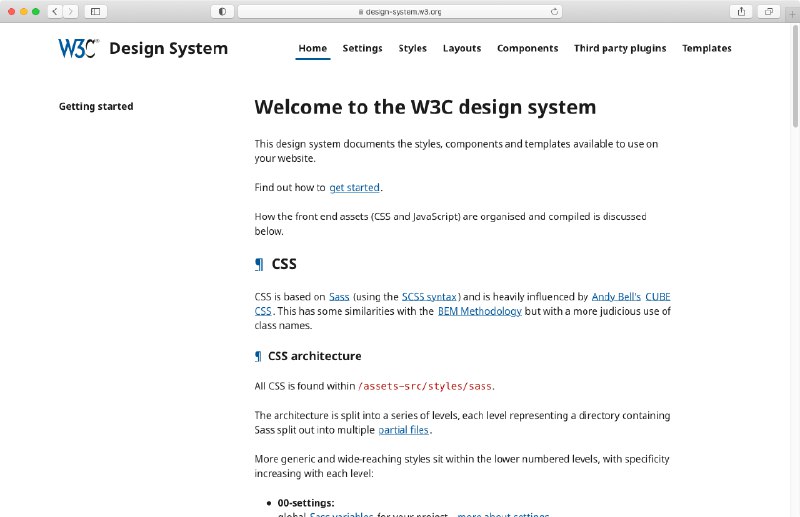Screen dimensions: 800x517
Task: Open the Sass link
Action: 339,297
